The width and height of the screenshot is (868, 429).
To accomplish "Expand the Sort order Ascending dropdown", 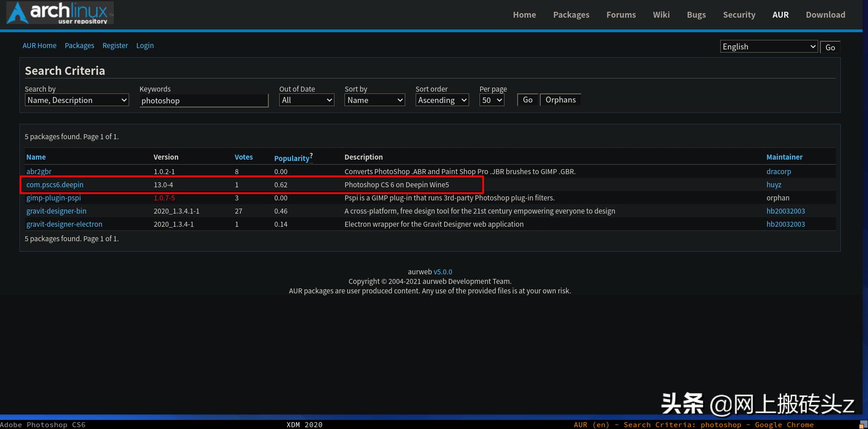I will 442,100.
